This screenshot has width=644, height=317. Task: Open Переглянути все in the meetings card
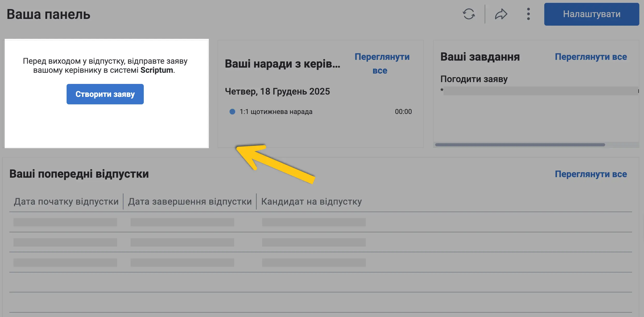[382, 63]
